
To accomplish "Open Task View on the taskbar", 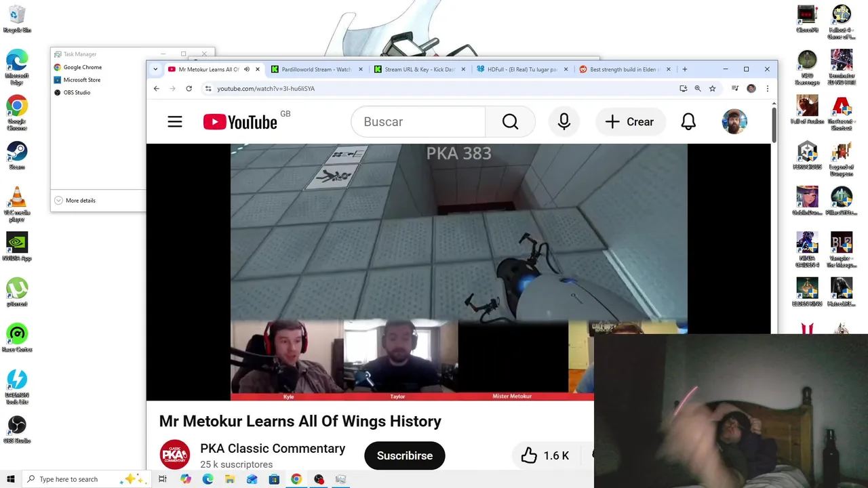I will (163, 479).
